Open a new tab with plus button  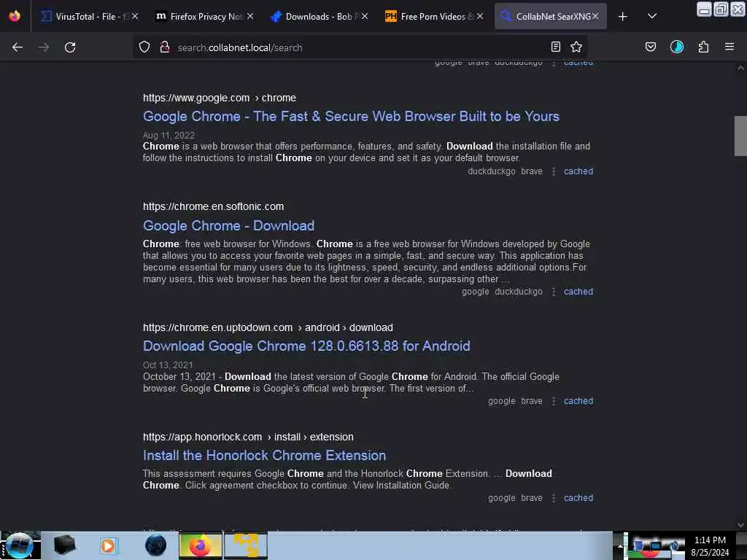point(623,17)
